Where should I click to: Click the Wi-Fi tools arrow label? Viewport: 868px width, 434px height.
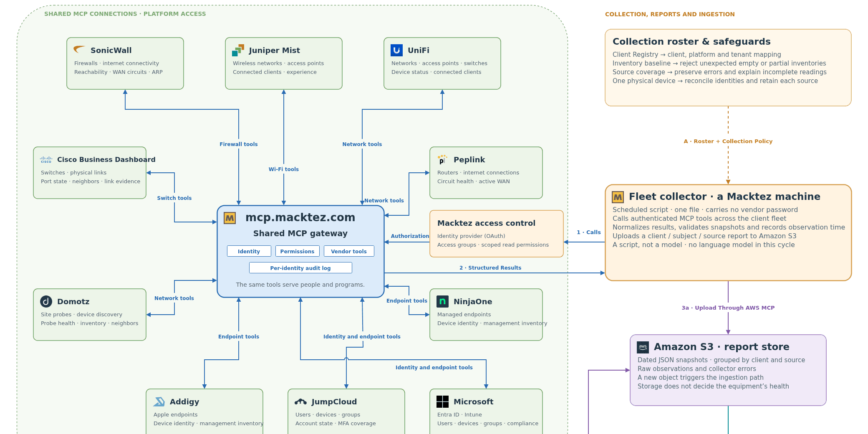tap(284, 169)
